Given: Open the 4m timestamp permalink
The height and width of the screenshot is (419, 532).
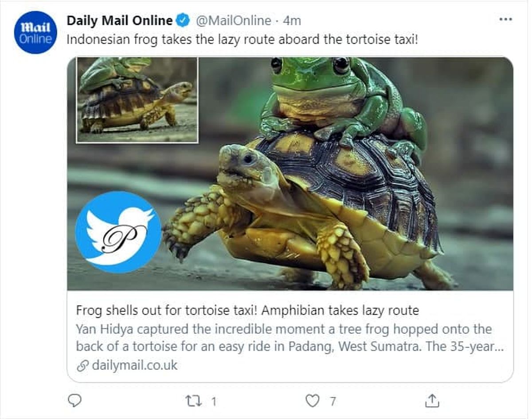Looking at the screenshot, I should pos(292,20).
